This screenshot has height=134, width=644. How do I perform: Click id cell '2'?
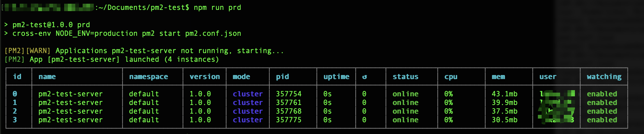(x=15, y=111)
